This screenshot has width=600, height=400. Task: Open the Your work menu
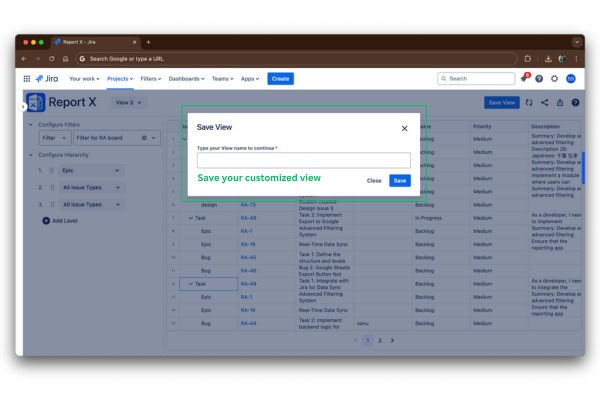click(84, 79)
